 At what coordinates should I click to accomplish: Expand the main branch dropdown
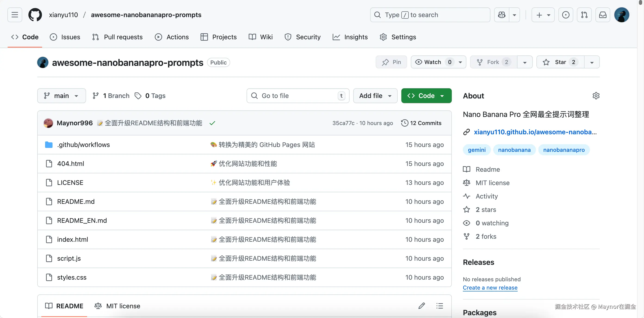click(x=62, y=96)
